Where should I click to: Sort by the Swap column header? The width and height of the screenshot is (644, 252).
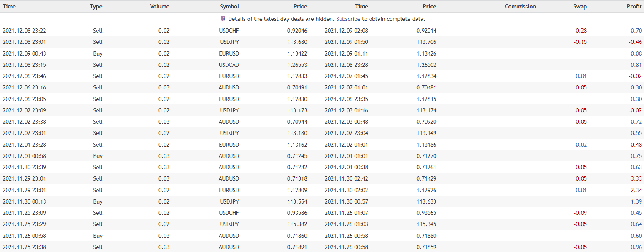[580, 6]
